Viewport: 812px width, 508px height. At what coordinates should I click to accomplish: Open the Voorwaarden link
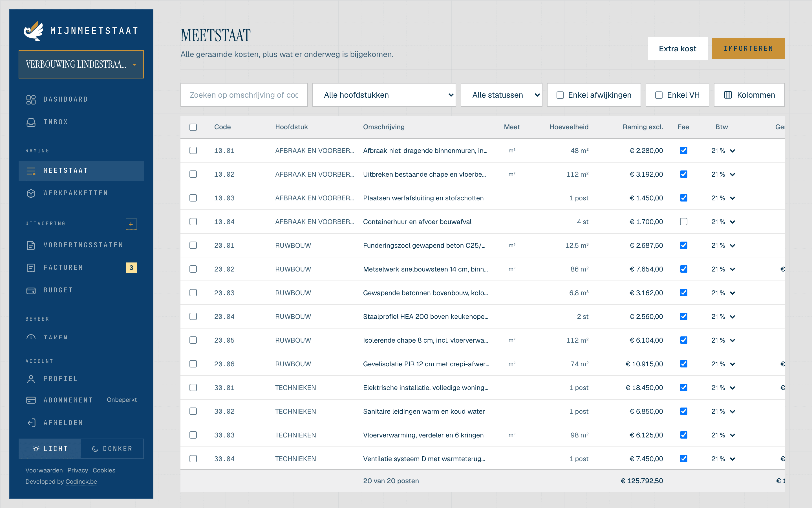[x=44, y=470]
